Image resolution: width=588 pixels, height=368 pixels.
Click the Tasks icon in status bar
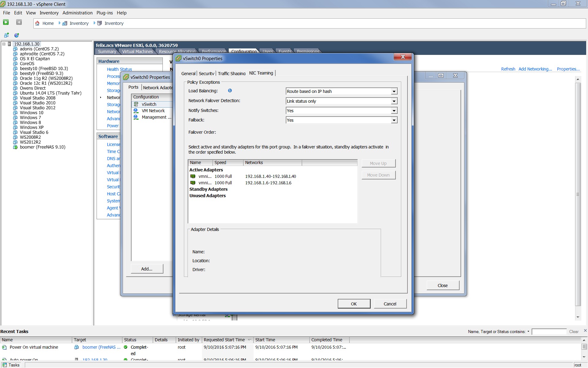(x=4, y=365)
